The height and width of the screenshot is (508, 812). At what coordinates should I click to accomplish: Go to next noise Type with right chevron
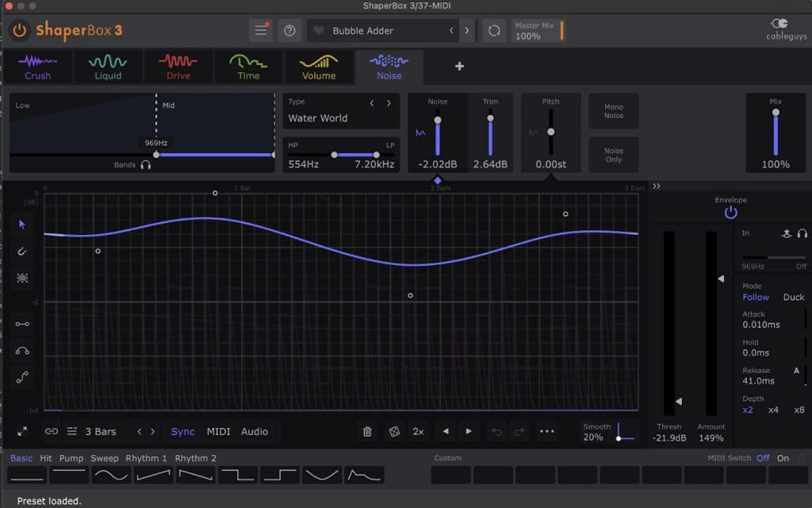389,103
